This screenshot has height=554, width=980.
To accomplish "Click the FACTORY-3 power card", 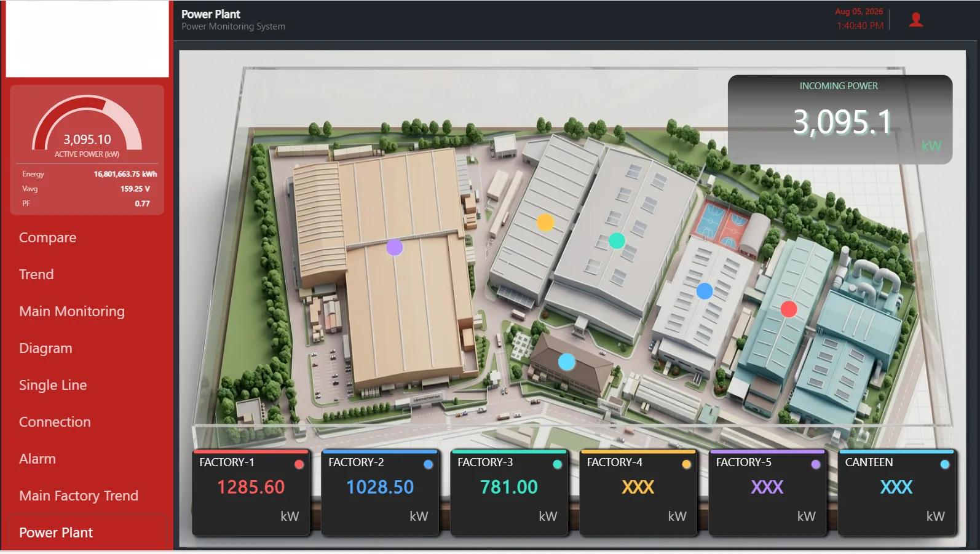I will coord(509,493).
